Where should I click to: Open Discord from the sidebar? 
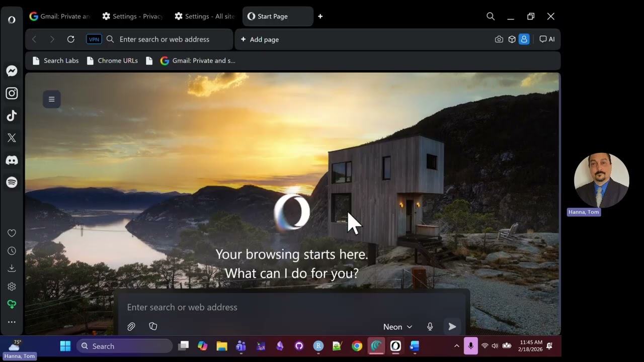[12, 160]
